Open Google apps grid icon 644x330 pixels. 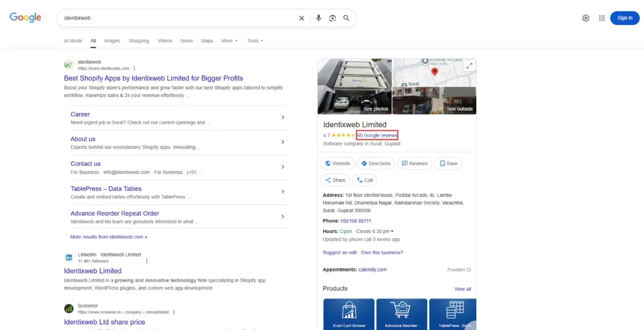click(602, 18)
